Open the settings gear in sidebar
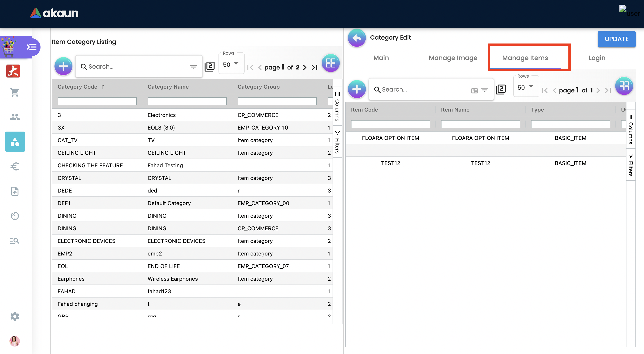This screenshot has height=354, width=644. tap(14, 316)
